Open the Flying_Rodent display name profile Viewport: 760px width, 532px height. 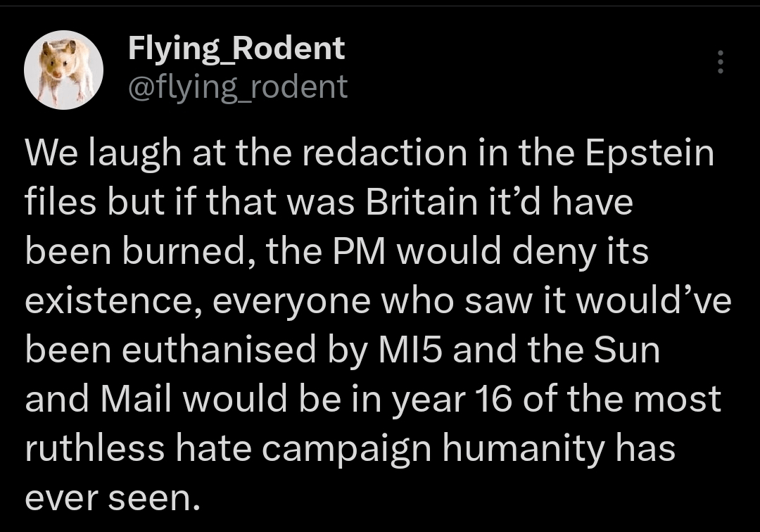point(236,48)
